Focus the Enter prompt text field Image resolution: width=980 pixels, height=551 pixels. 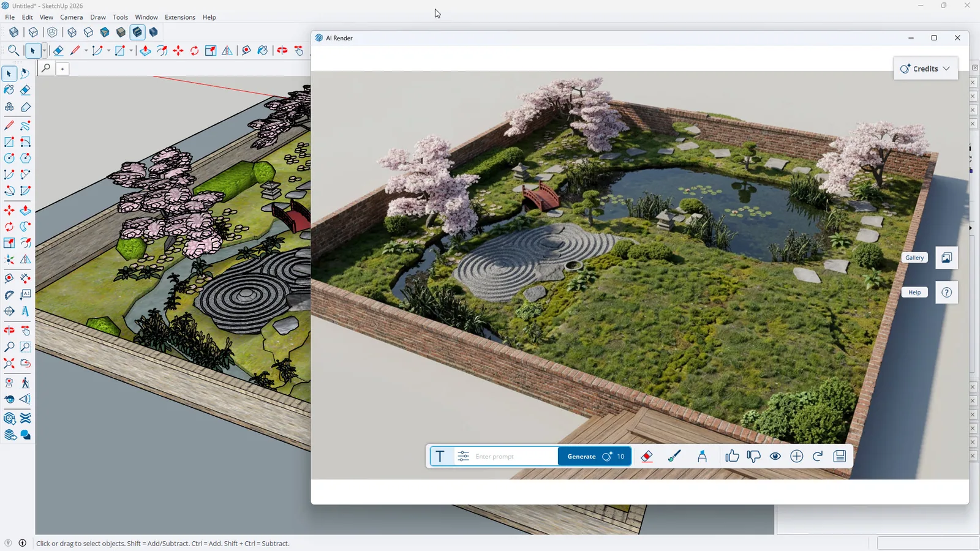click(514, 456)
